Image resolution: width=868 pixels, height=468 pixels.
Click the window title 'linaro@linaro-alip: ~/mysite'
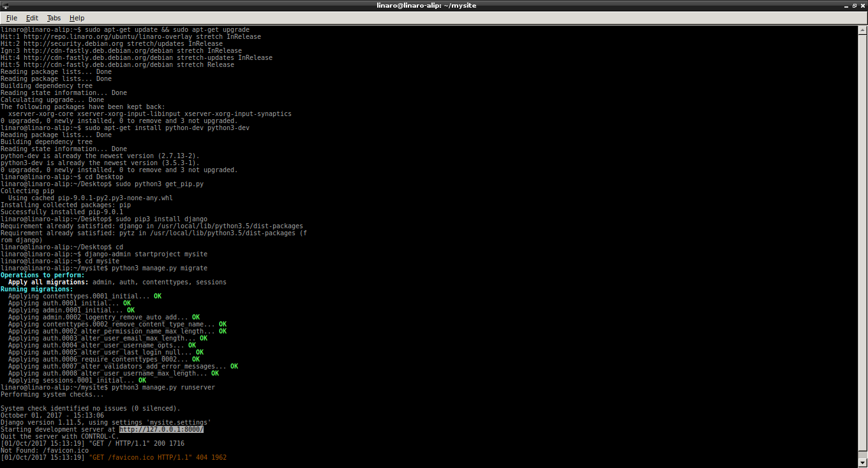click(426, 5)
